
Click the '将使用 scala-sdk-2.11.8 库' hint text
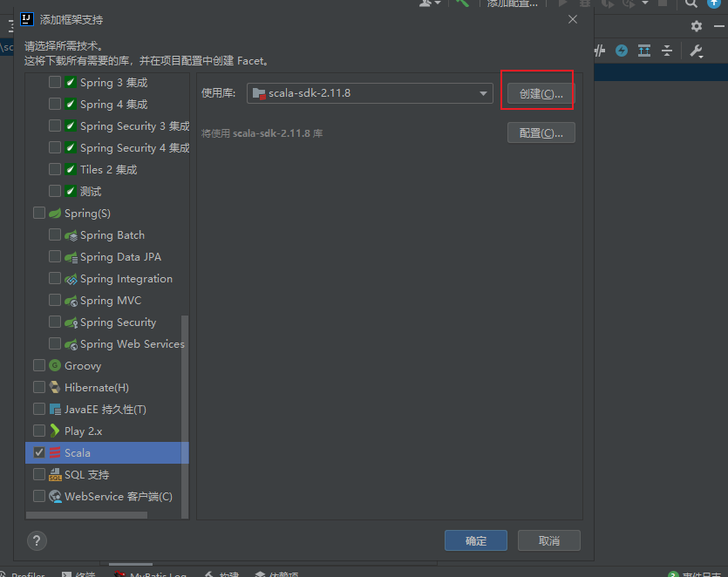pyautogui.click(x=262, y=133)
